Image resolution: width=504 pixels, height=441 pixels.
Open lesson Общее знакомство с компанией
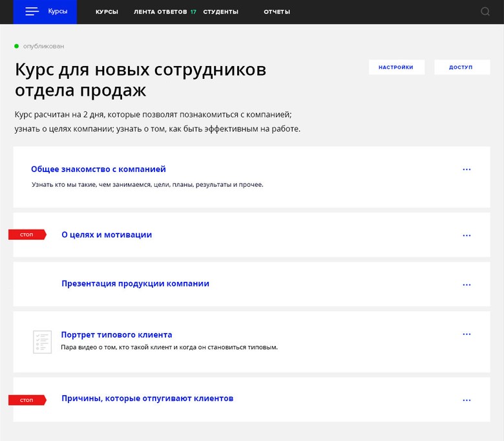pos(98,169)
